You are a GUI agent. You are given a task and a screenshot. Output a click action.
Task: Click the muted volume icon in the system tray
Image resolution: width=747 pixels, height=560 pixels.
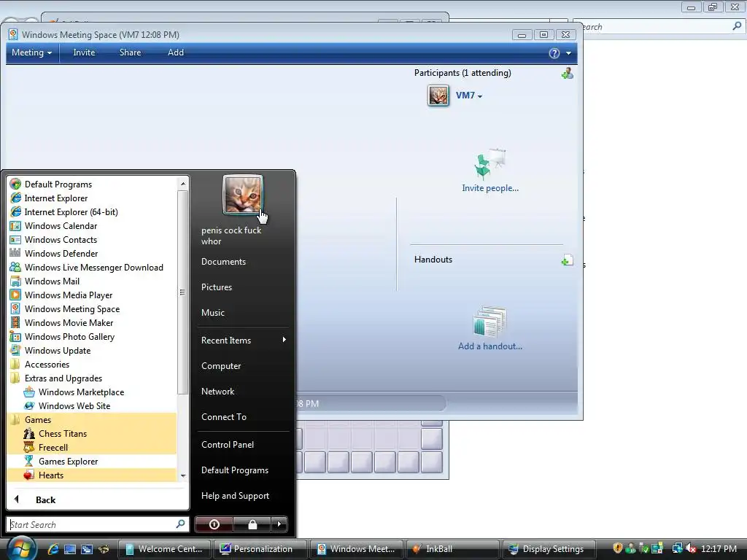pos(691,548)
